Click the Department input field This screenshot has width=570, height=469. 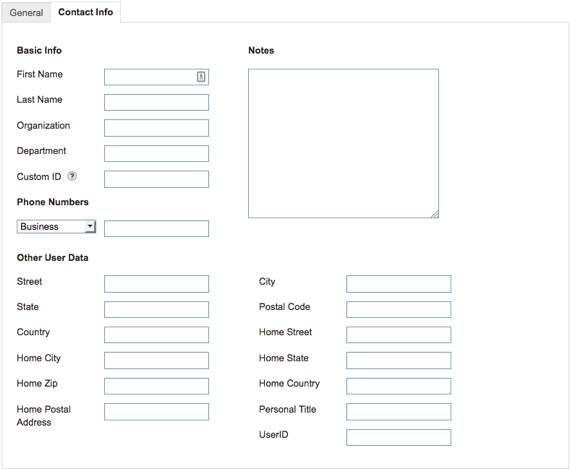(x=156, y=153)
